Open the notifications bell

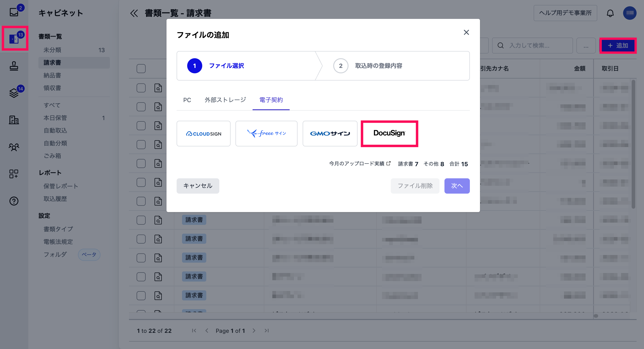[x=610, y=13]
